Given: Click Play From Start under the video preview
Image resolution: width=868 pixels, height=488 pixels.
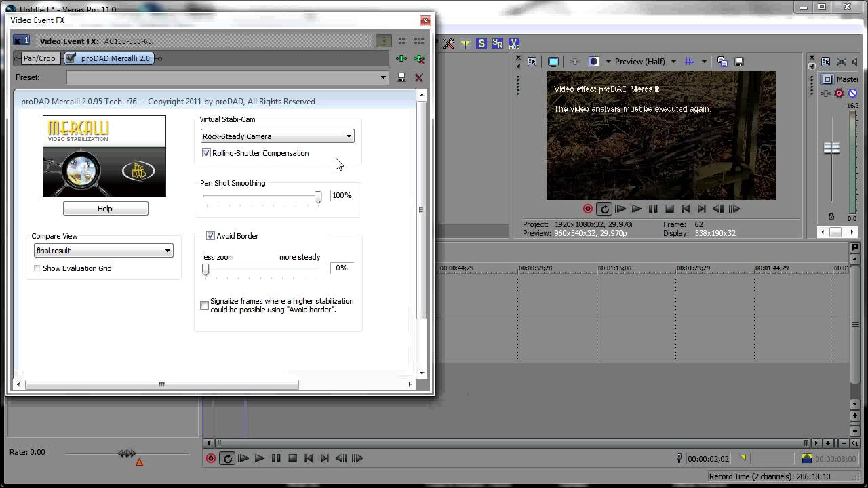Looking at the screenshot, I should (620, 209).
